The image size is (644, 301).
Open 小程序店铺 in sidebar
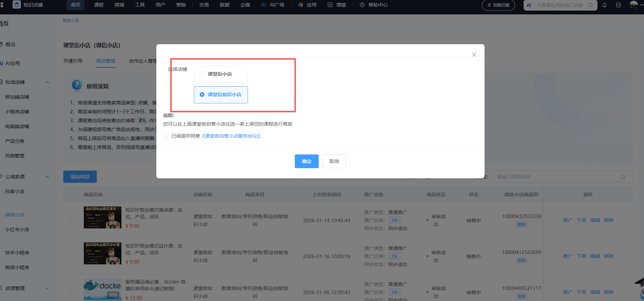17,112
